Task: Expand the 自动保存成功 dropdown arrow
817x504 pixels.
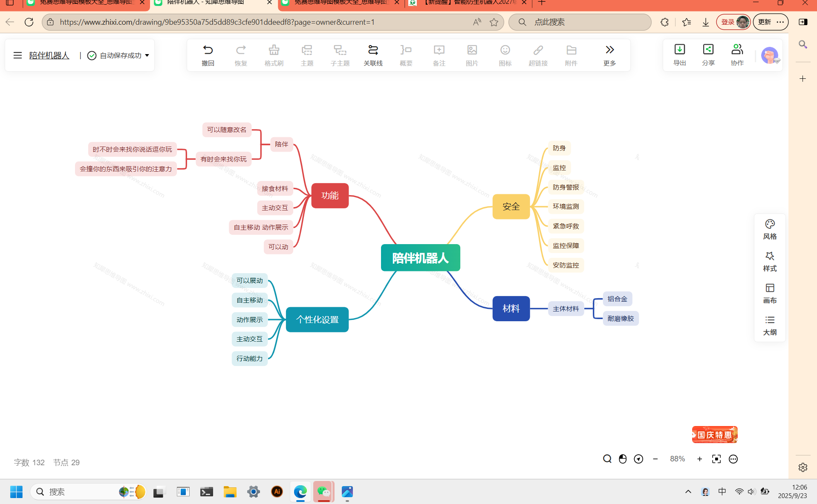Action: pos(147,55)
